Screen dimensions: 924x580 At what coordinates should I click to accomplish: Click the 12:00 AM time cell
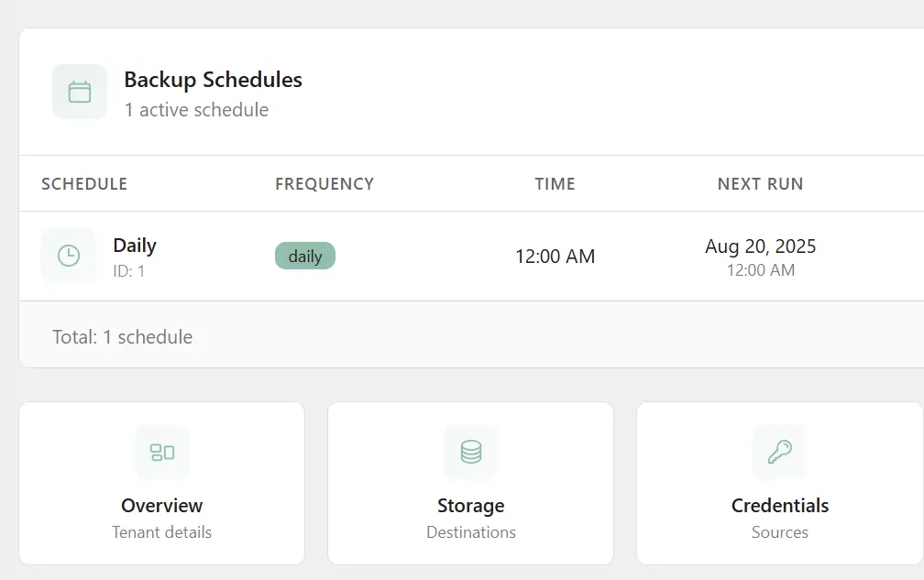tap(555, 257)
